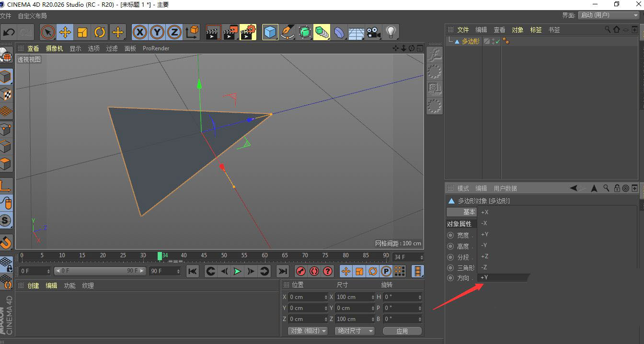The image size is (644, 344).
Task: Click the timeline playhead at frame 34
Action: pos(160,256)
